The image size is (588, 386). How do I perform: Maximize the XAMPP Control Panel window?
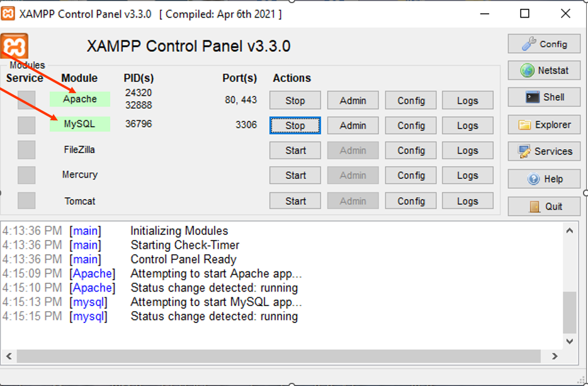524,14
